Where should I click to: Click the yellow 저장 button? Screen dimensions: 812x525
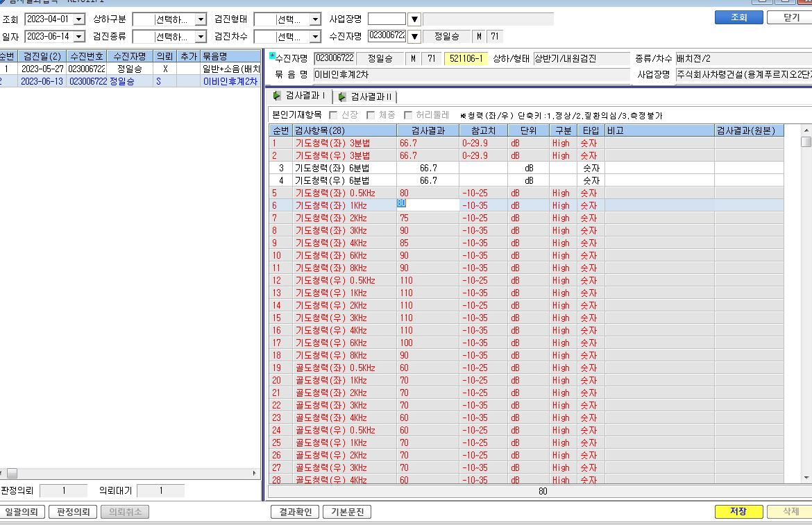[x=738, y=511]
